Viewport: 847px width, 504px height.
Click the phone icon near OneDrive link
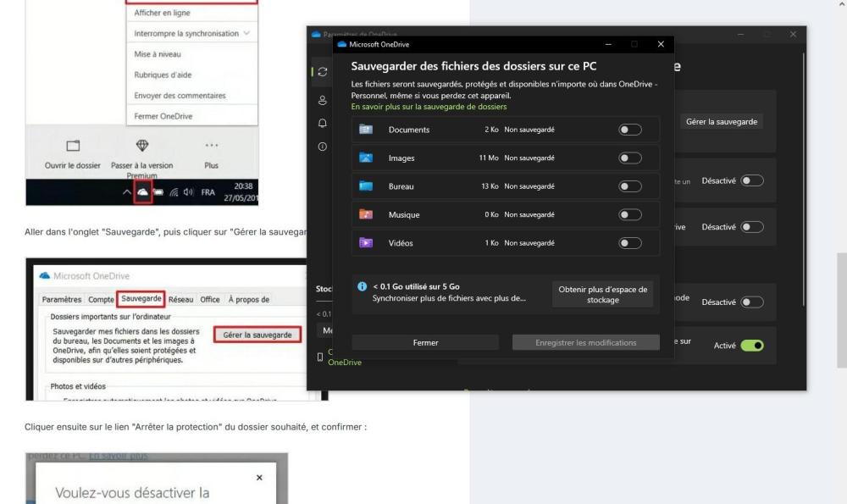[320, 357]
